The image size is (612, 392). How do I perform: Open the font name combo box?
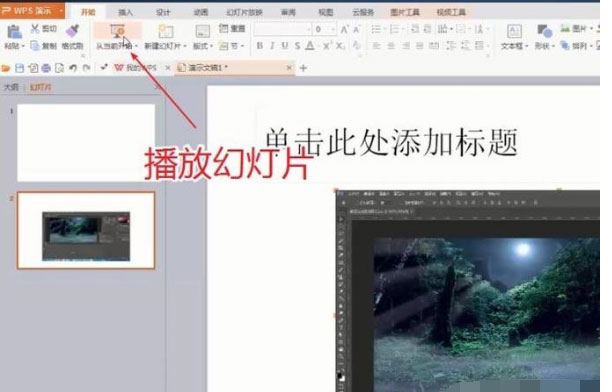[283, 29]
